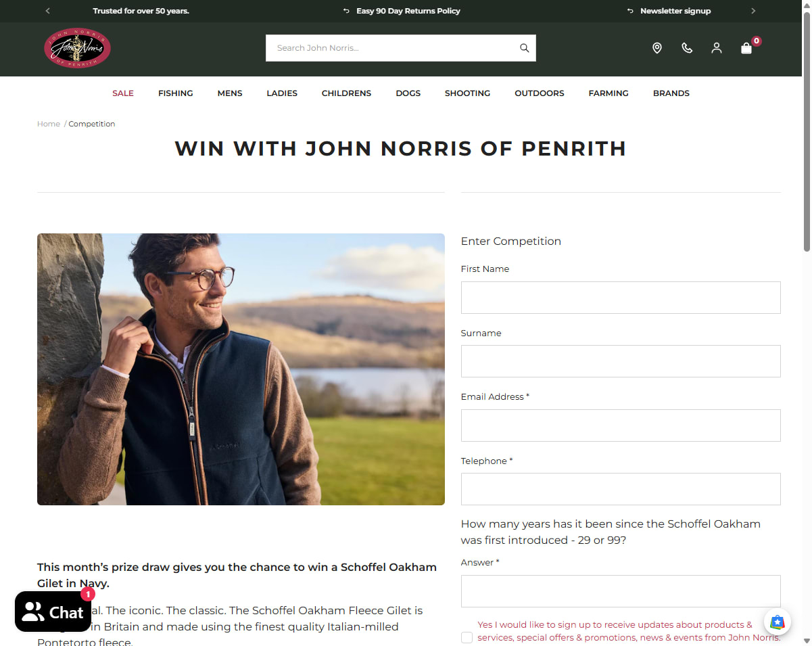
Task: Click the search magnifier icon
Action: click(x=524, y=48)
